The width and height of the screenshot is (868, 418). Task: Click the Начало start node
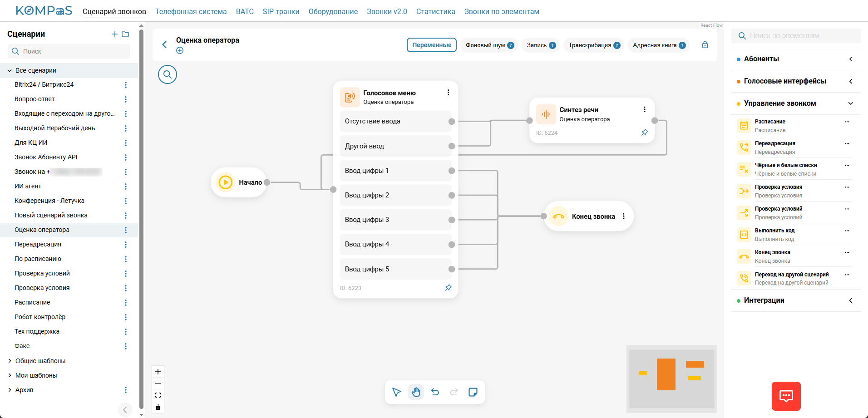[x=239, y=182]
